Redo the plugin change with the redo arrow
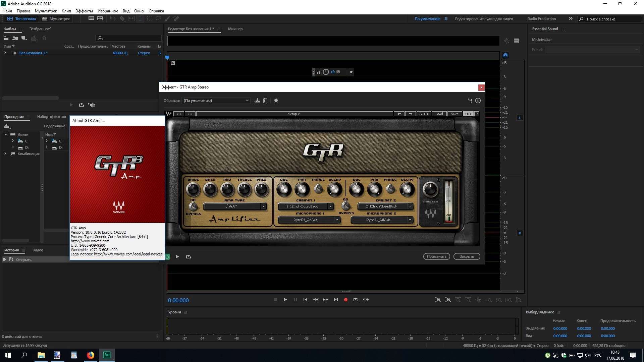644x362 pixels. tap(190, 114)
